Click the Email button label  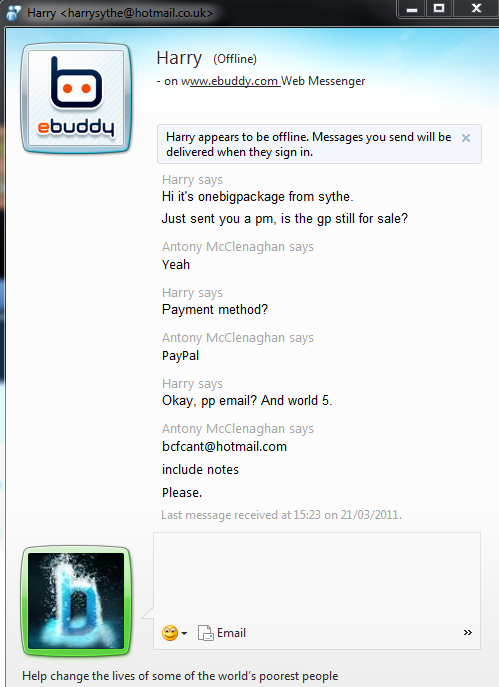click(x=231, y=633)
